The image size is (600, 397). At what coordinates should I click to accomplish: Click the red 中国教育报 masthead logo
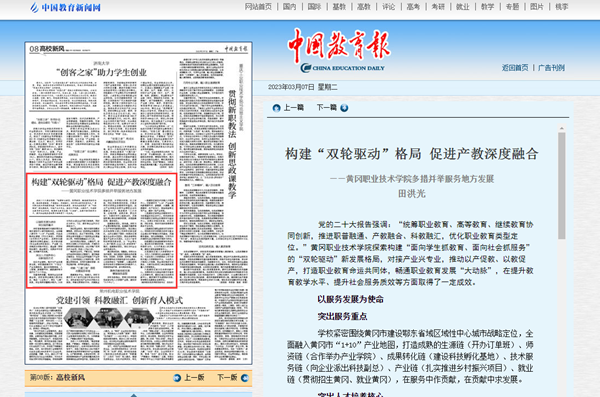339,45
